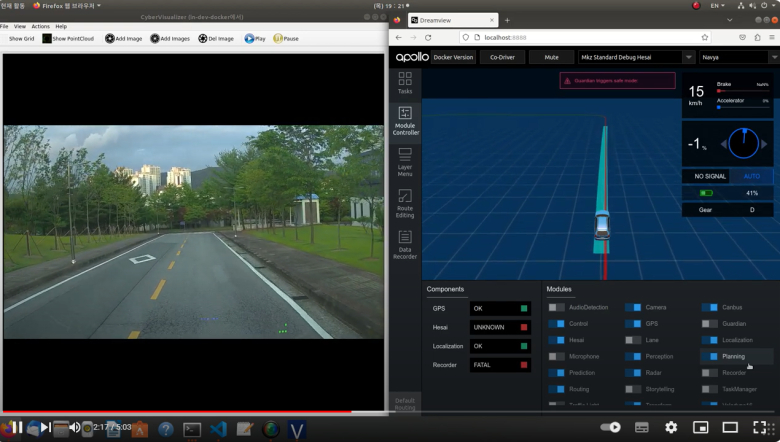Enable the Recorder module switch

tap(709, 373)
